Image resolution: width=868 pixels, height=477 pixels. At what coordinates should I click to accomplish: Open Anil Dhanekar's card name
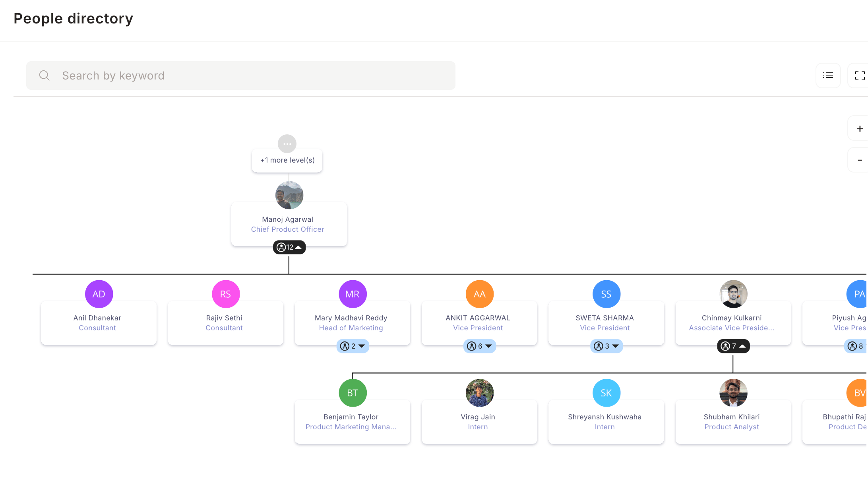pos(97,318)
